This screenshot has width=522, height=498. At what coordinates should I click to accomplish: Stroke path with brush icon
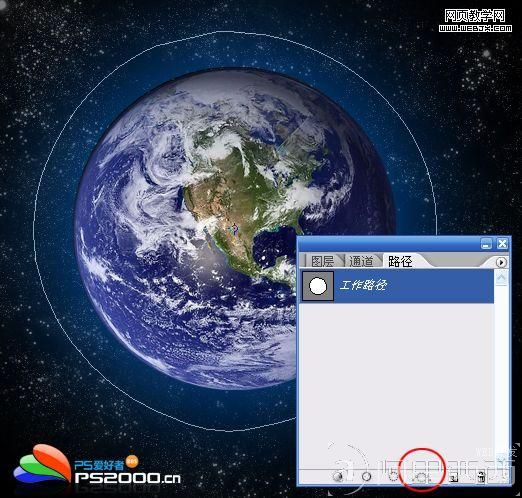366,477
